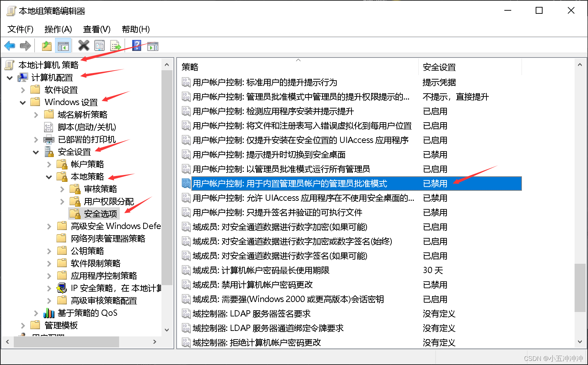The image size is (588, 365).
Task: Click the tree pane scroll-up arrow
Action: (167, 65)
